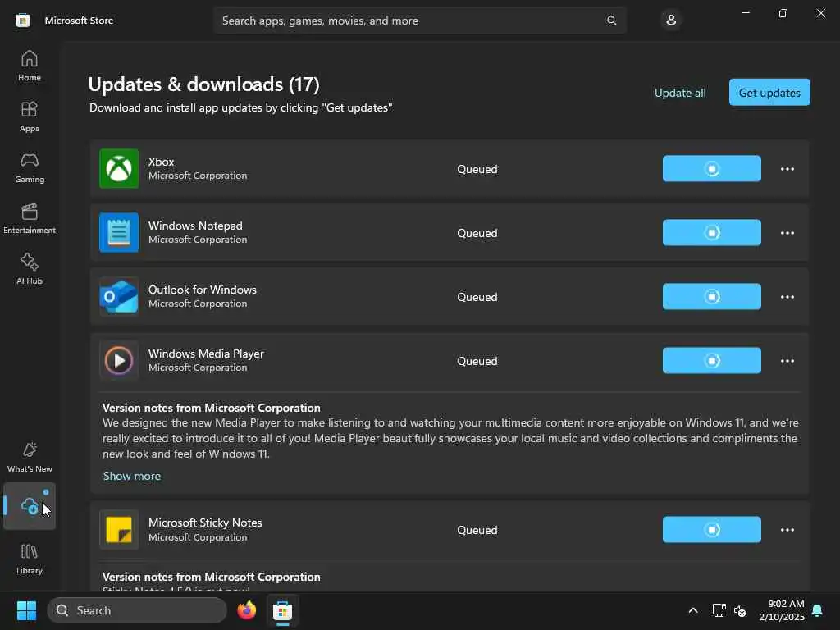Click the Xbox app icon
Viewport: 840px width, 630px height.
coord(119,169)
